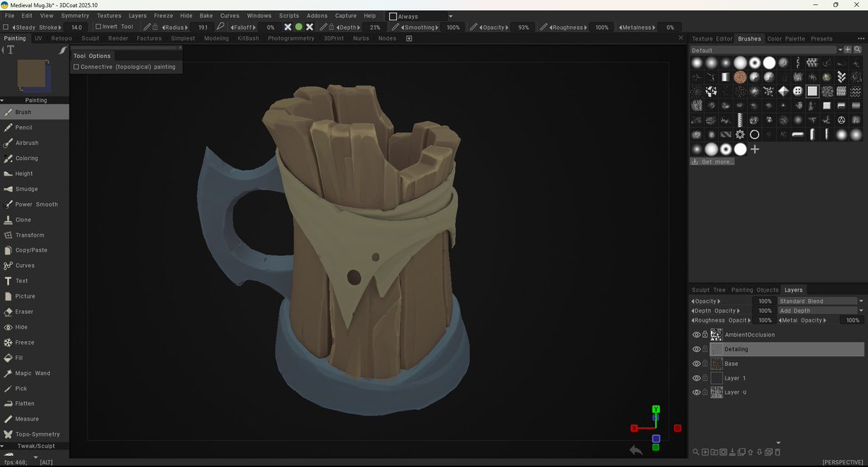Toggle the Invert Tool checkbox
Screen dimensions: 868x467
click(x=100, y=26)
